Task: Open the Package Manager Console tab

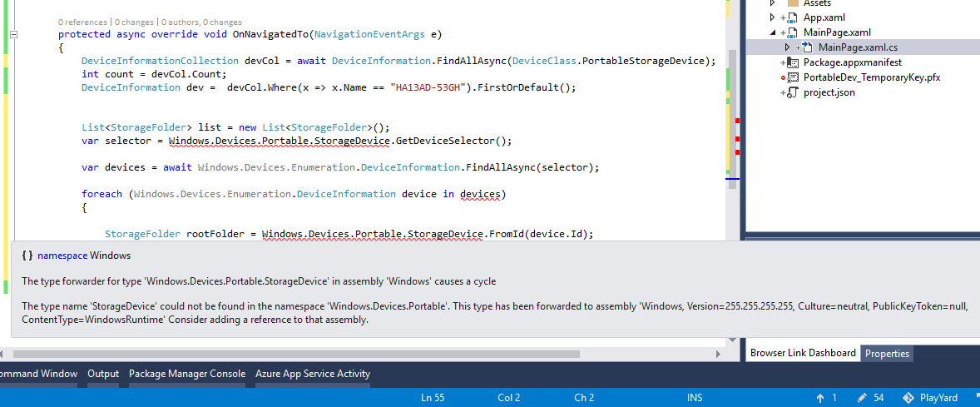Action: coord(187,374)
